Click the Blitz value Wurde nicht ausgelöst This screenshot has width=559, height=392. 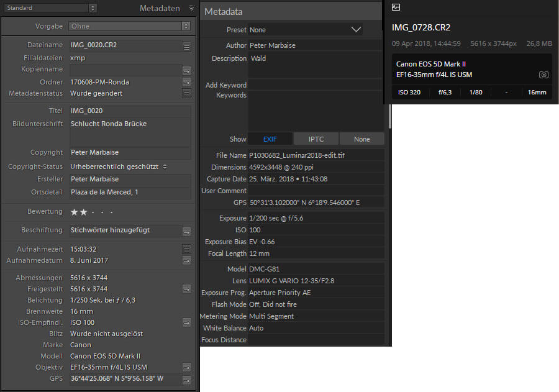point(107,334)
